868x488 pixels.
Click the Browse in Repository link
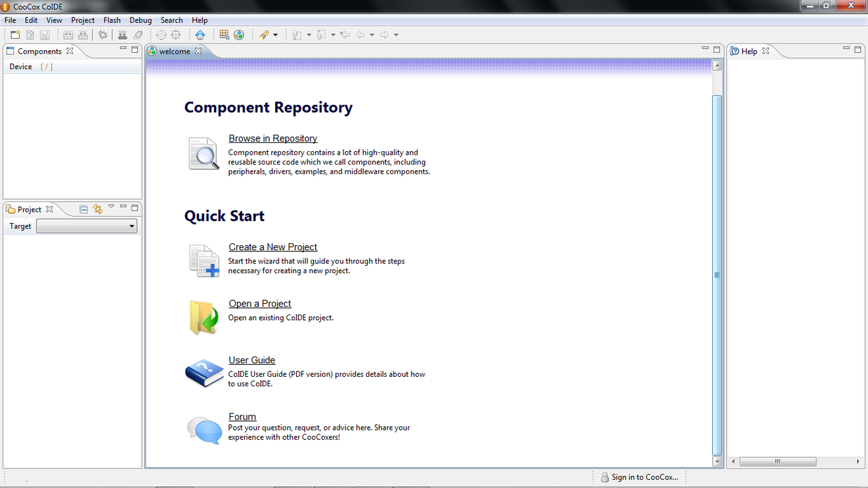273,138
